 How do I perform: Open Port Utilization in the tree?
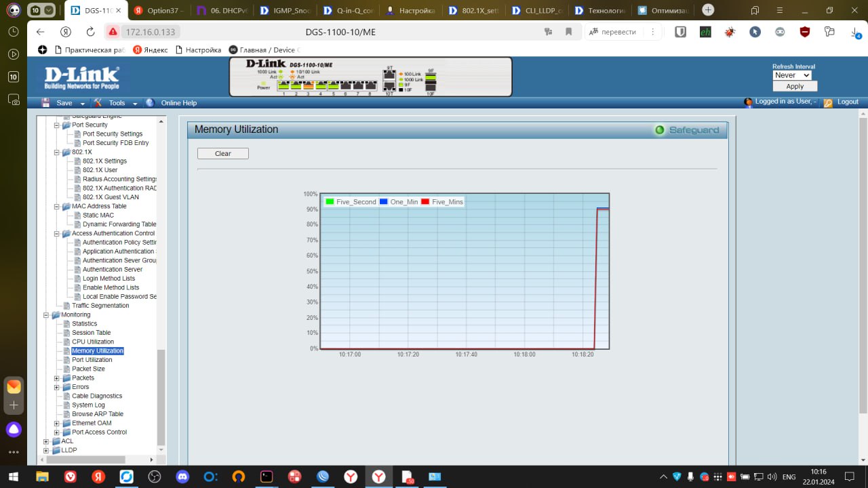[92, 360]
